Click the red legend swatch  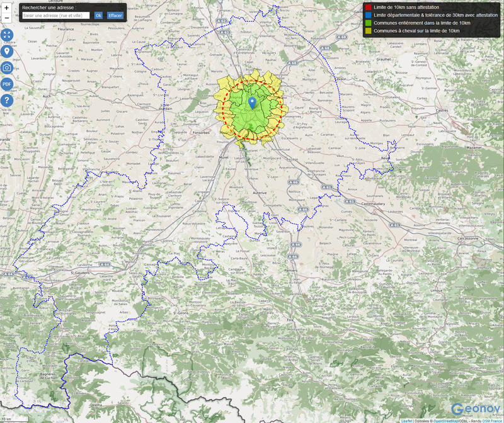pos(369,6)
